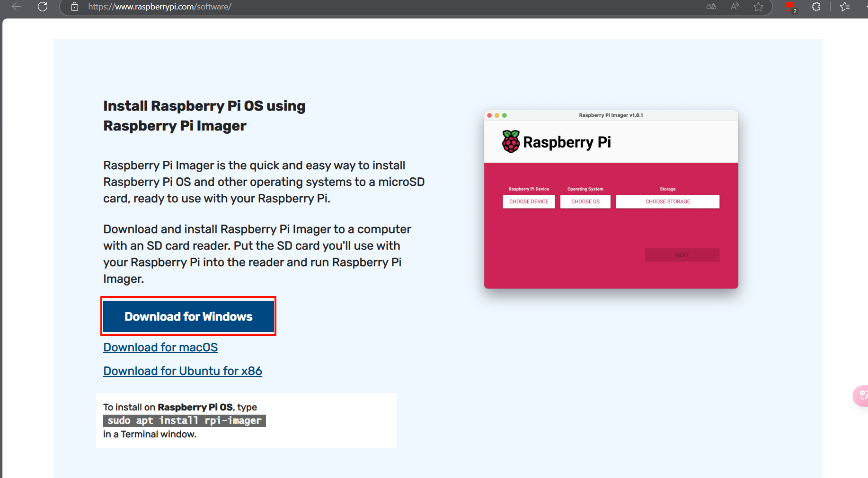Click CHOOSE STORAGE in Imager preview
This screenshot has width=868, height=478.
pyautogui.click(x=668, y=201)
